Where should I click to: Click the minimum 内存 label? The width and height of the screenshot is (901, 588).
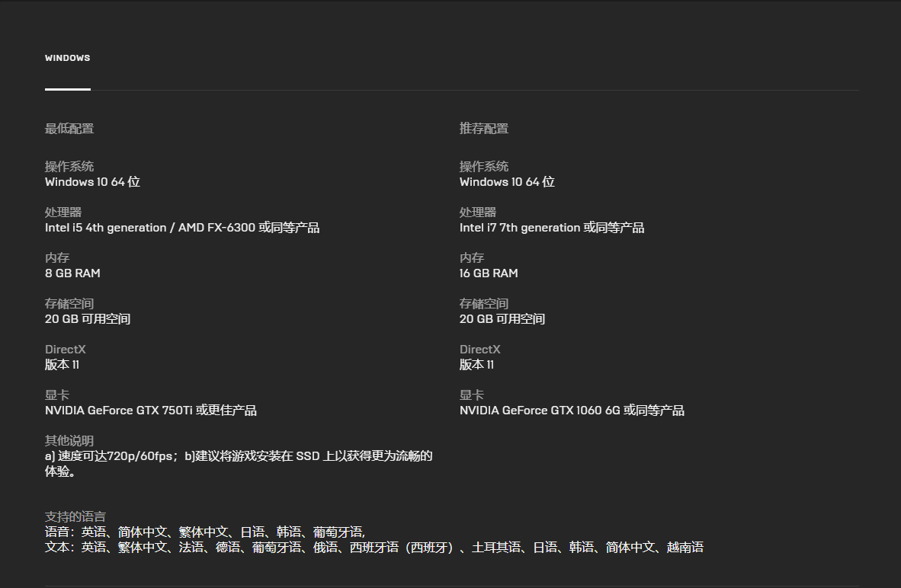[x=57, y=258]
